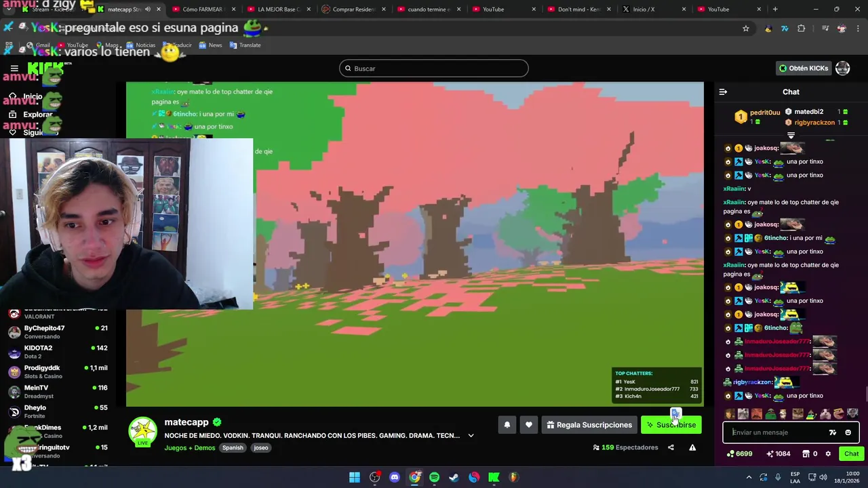
Task: Open the user profile avatar menu
Action: coord(843,68)
